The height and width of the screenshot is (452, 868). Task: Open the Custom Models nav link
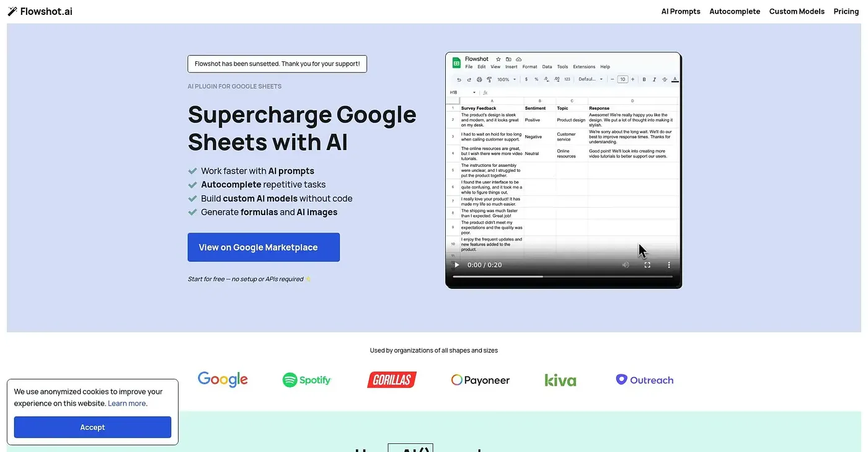point(797,11)
